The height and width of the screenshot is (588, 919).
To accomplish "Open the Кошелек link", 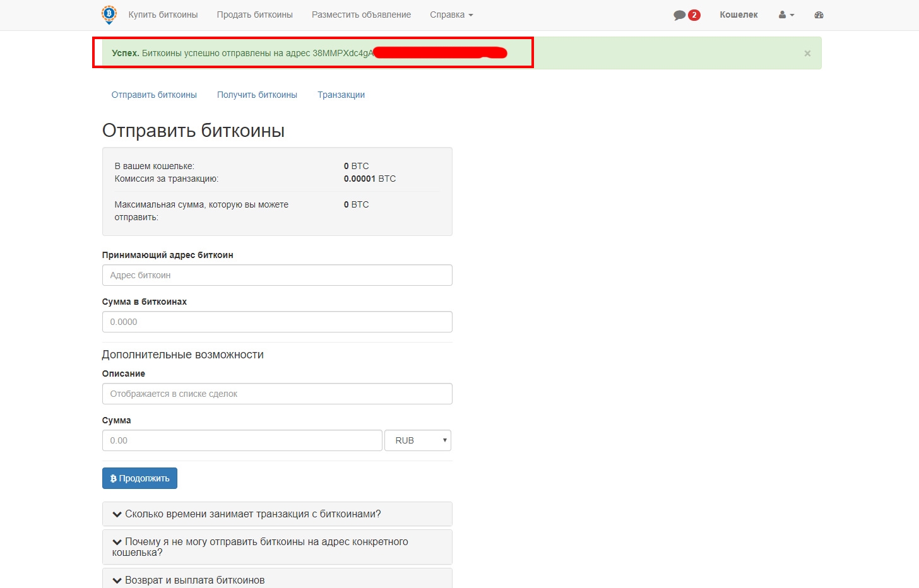I will click(738, 15).
